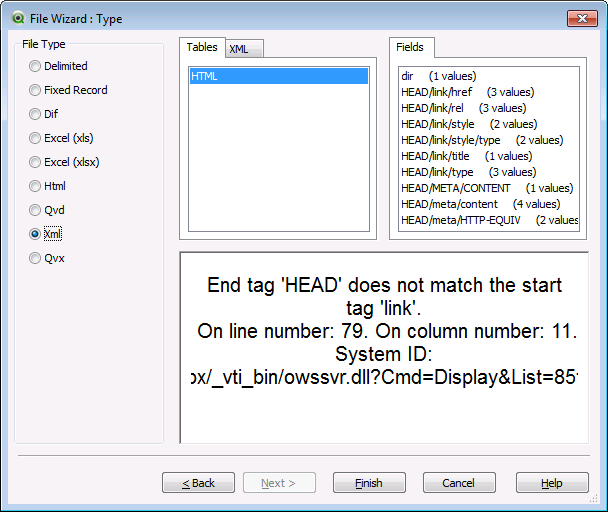Click the QlikView title bar icon
The width and height of the screenshot is (608, 512).
pyautogui.click(x=18, y=18)
